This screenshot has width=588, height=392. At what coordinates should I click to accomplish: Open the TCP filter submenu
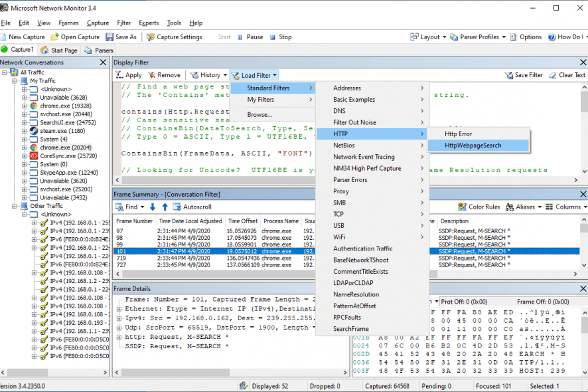click(x=372, y=214)
